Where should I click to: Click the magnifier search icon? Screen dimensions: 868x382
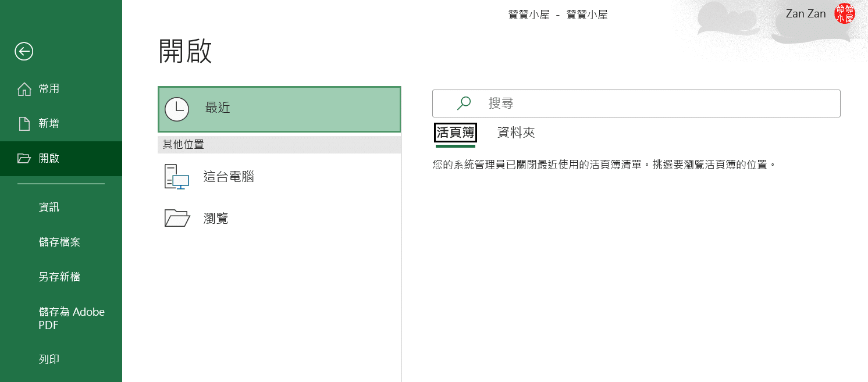464,103
